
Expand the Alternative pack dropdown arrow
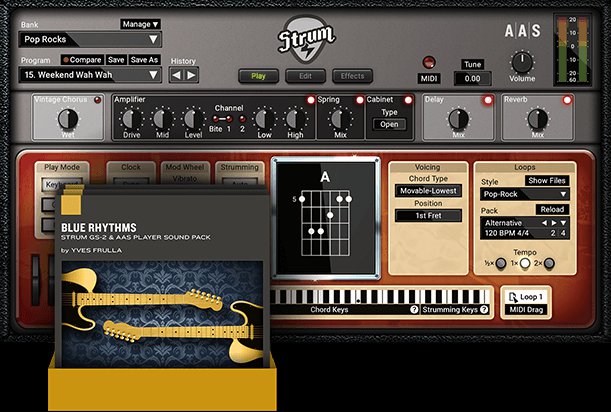point(563,223)
